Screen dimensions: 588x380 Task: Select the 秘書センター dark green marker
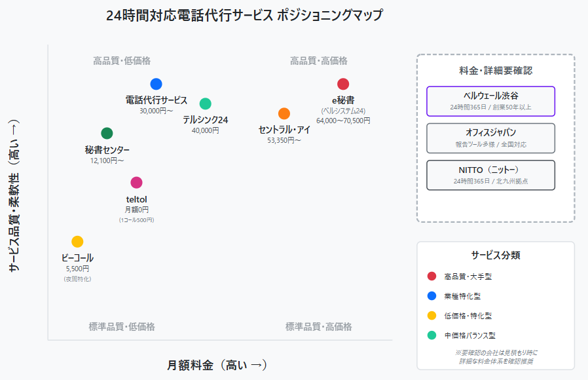(107, 133)
